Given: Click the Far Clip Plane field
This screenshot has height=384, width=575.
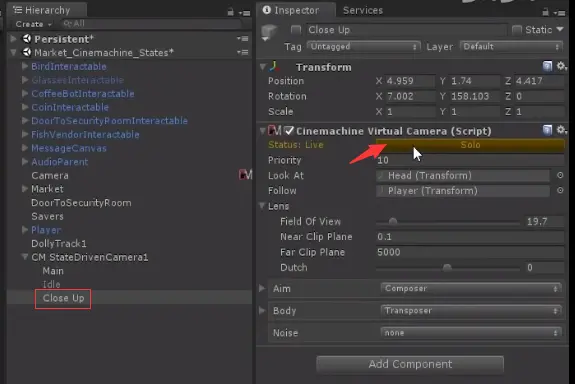Looking at the screenshot, I should 470,252.
